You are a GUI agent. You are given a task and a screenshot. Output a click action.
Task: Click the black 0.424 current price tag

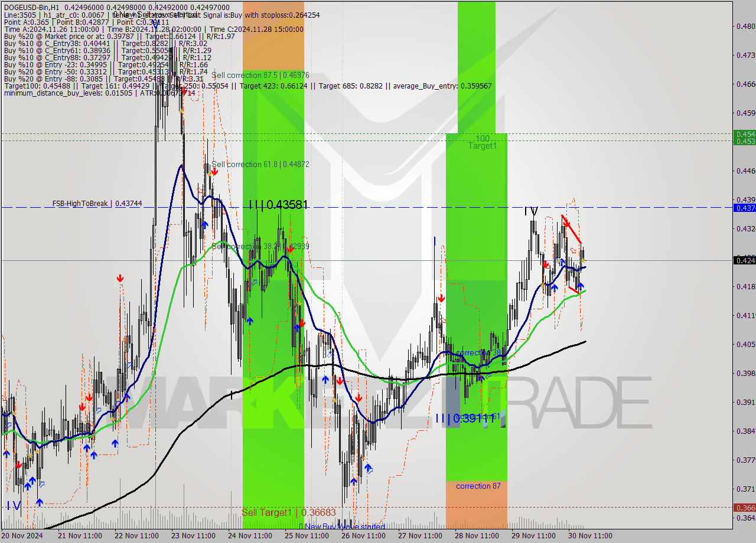click(x=744, y=260)
